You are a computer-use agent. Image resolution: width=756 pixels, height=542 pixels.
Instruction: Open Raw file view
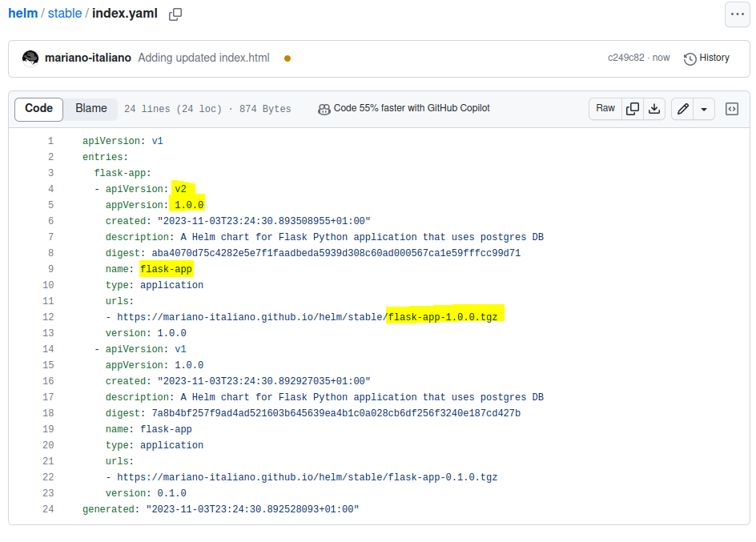coord(605,109)
